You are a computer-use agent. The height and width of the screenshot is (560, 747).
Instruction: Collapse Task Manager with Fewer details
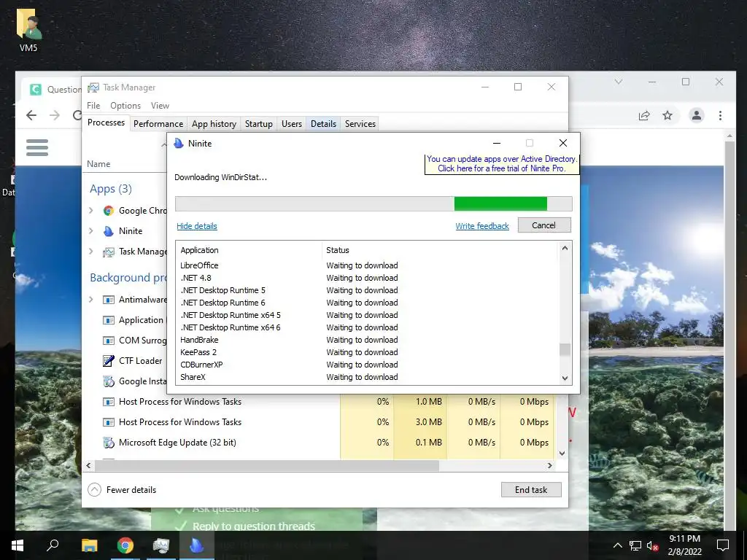123,489
